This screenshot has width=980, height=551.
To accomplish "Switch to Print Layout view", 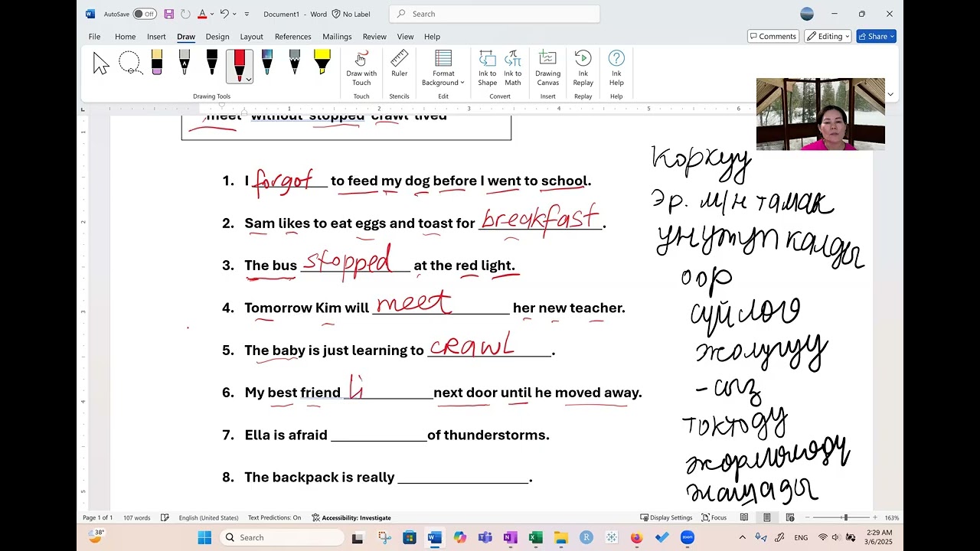I will pyautogui.click(x=766, y=517).
